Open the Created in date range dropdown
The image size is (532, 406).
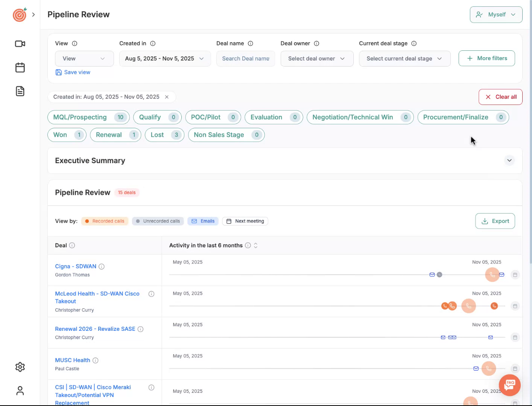click(165, 59)
